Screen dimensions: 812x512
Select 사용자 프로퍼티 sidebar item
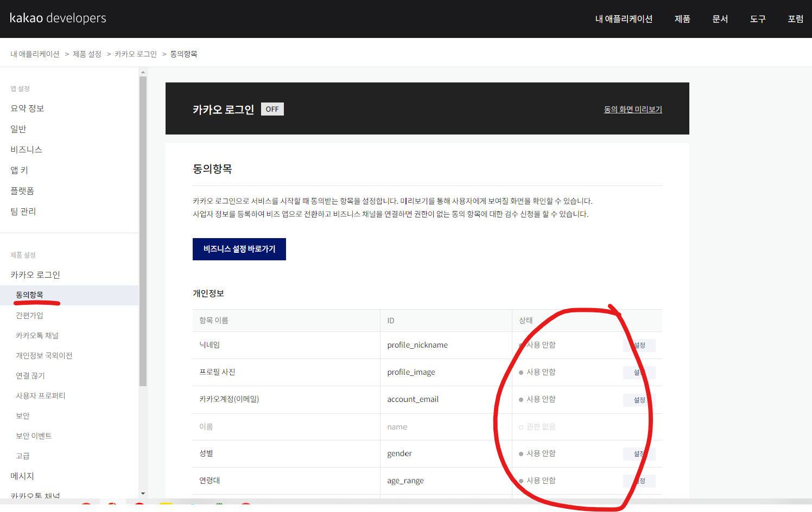point(41,396)
